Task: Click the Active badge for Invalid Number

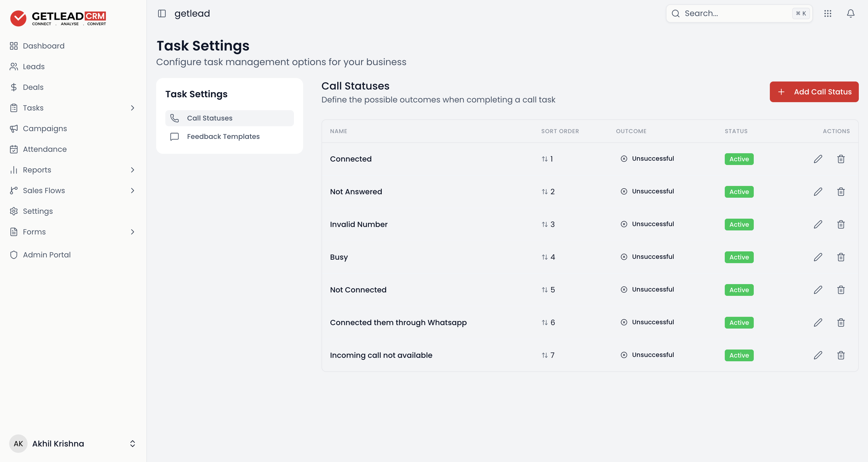Action: 739,224
